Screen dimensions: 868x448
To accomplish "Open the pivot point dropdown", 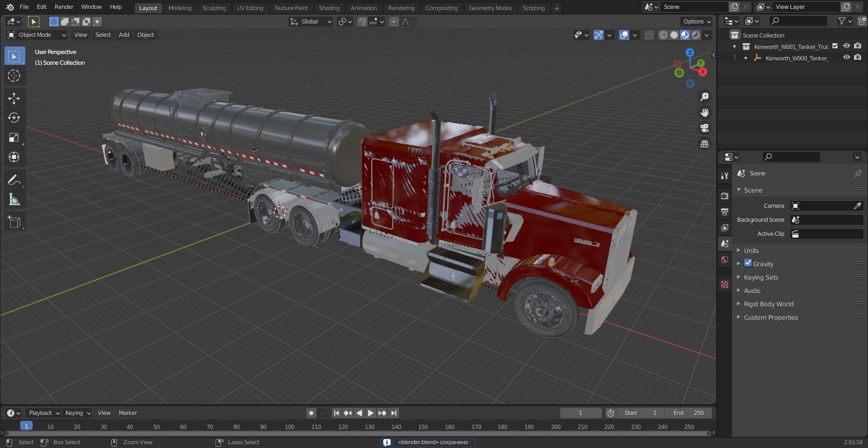I will 345,22.
